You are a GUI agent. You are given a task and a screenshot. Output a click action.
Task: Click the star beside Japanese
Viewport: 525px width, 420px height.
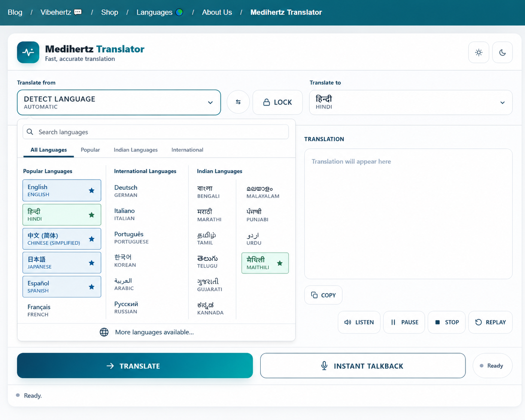(91, 263)
